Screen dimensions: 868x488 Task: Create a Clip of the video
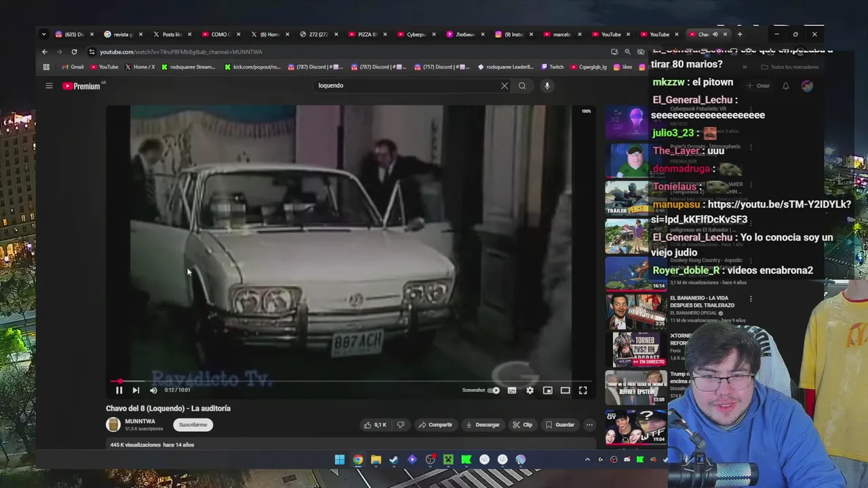coord(523,425)
